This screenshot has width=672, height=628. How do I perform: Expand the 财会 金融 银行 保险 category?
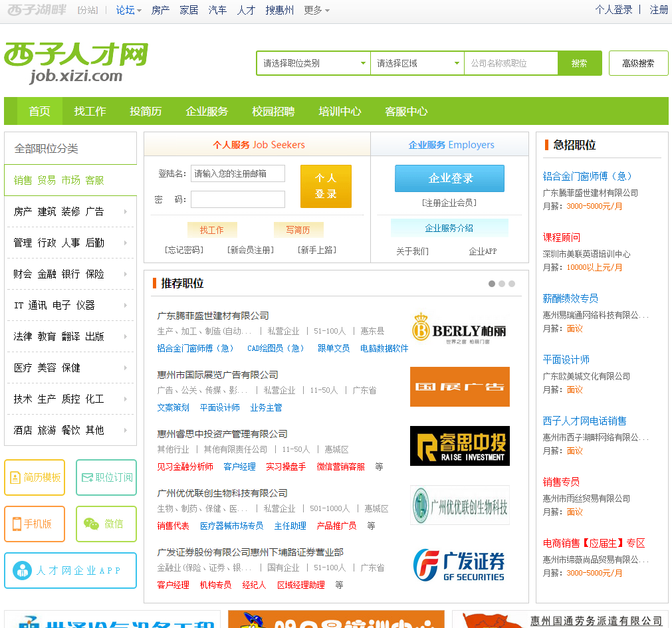pyautogui.click(x=70, y=274)
